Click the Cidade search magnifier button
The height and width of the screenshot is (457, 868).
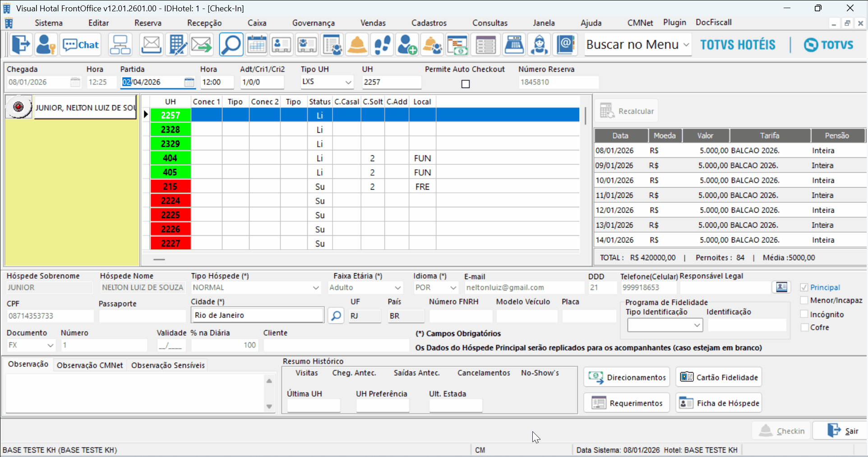tap(336, 316)
